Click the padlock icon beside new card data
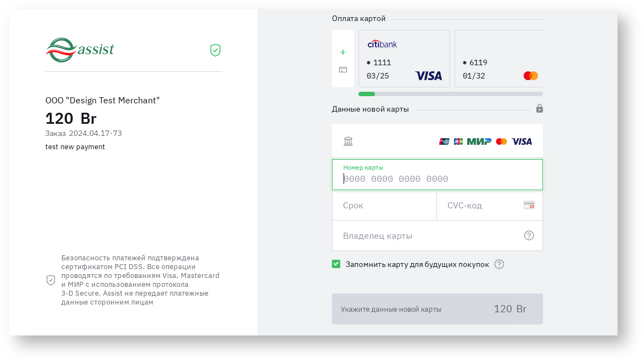 [540, 108]
